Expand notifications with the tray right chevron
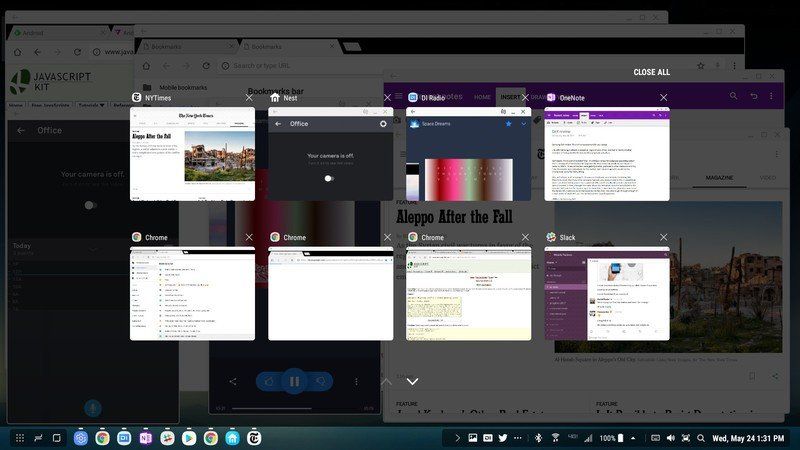This screenshot has width=800, height=450. [457, 438]
